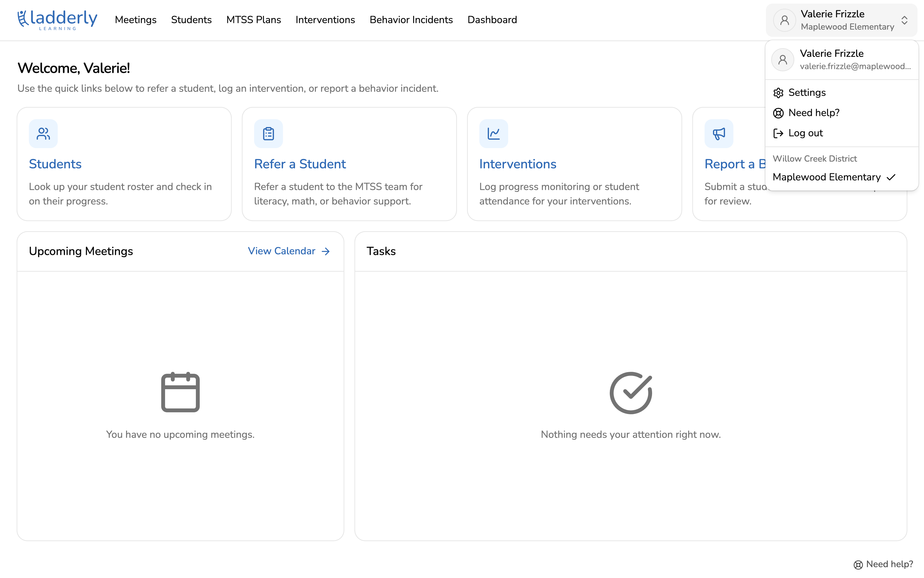Viewport: 924px width, 578px height.
Task: Open the Interventions nav item
Action: [325, 20]
